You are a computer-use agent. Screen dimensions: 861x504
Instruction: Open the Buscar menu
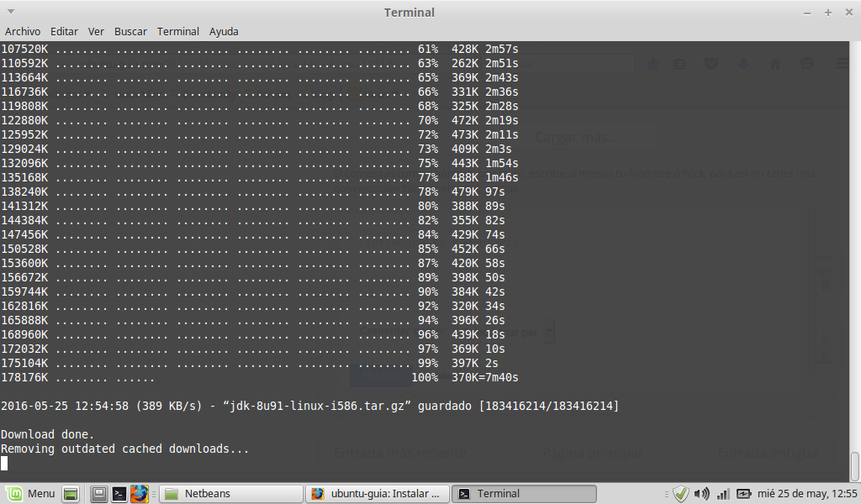pos(130,31)
